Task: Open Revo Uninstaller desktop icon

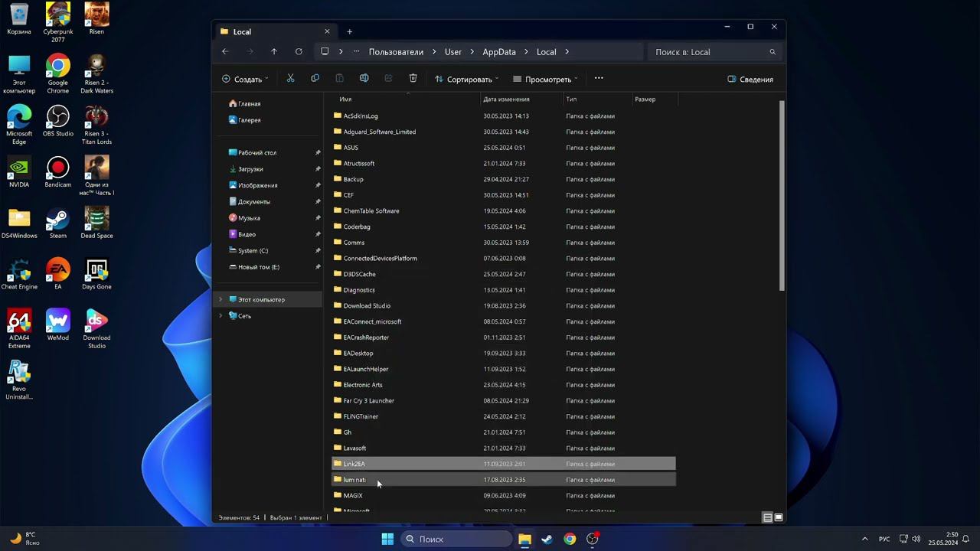Action: pyautogui.click(x=19, y=380)
